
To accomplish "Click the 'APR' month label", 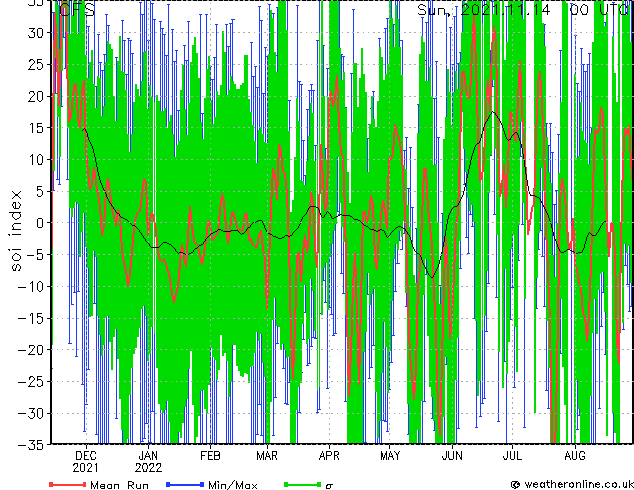I will 329,456.
